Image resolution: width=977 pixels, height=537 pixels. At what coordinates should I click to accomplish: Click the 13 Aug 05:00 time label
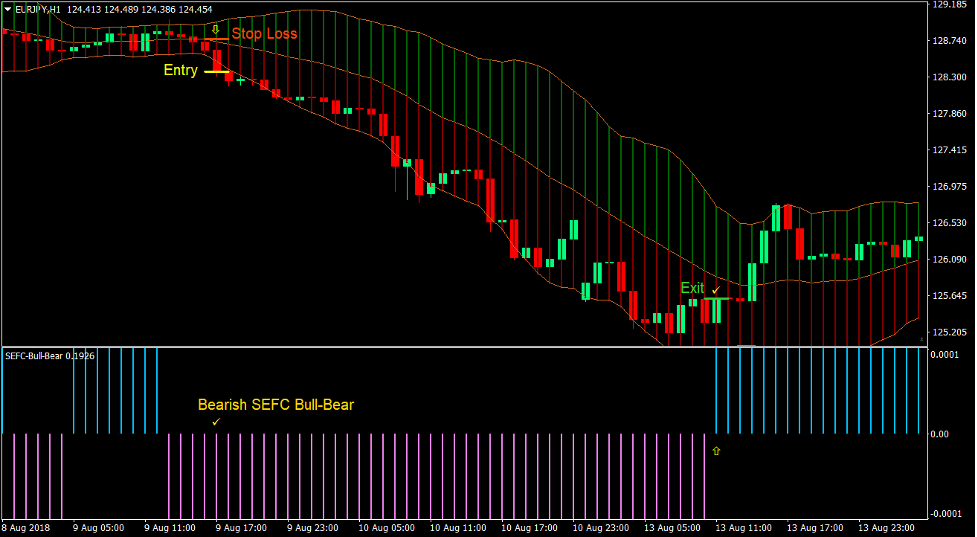672,528
